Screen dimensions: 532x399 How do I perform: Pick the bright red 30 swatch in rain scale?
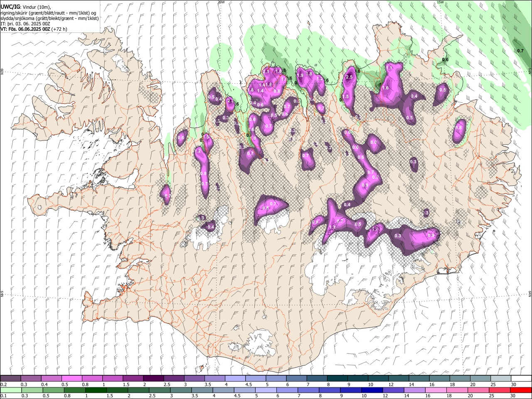(x=521, y=390)
